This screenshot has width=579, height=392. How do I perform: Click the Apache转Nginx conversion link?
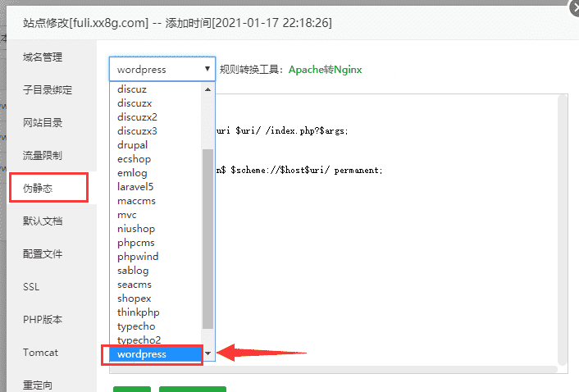coord(324,70)
